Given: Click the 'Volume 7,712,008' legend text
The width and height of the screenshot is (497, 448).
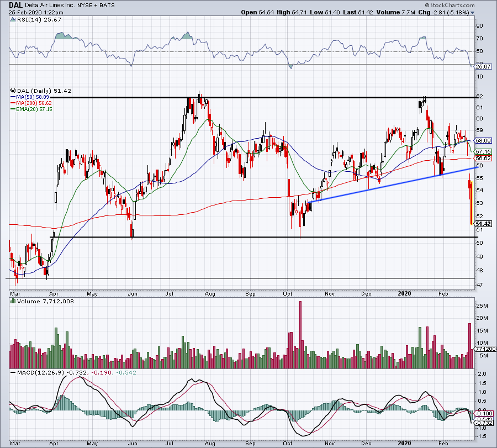Looking at the screenshot, I should pyautogui.click(x=45, y=301).
